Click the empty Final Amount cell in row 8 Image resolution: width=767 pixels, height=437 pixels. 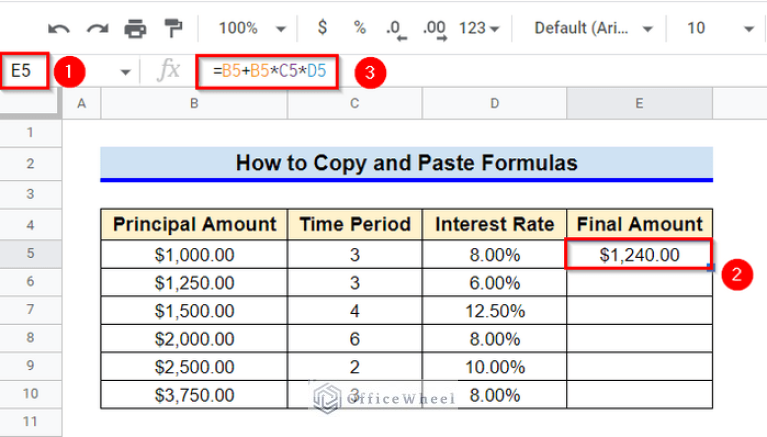(639, 339)
